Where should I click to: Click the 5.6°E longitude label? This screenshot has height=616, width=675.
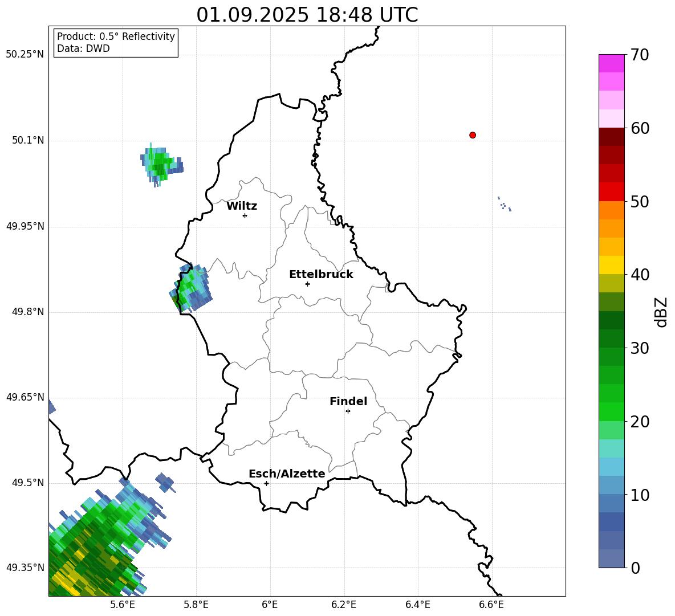(123, 605)
